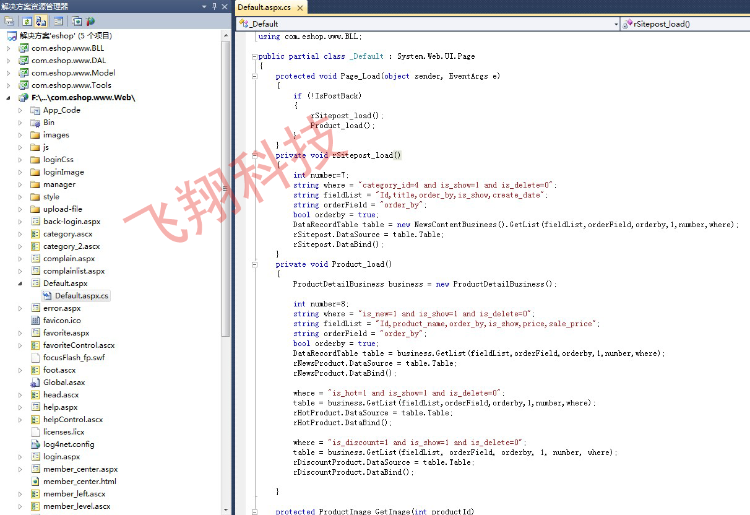
Task: Click the favicon.ico file icon
Action: [x=35, y=321]
